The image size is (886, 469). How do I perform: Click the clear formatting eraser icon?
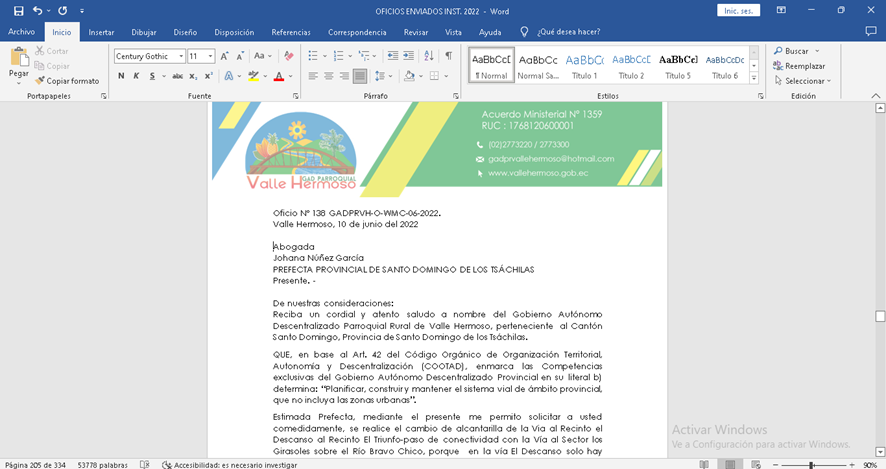point(288,56)
